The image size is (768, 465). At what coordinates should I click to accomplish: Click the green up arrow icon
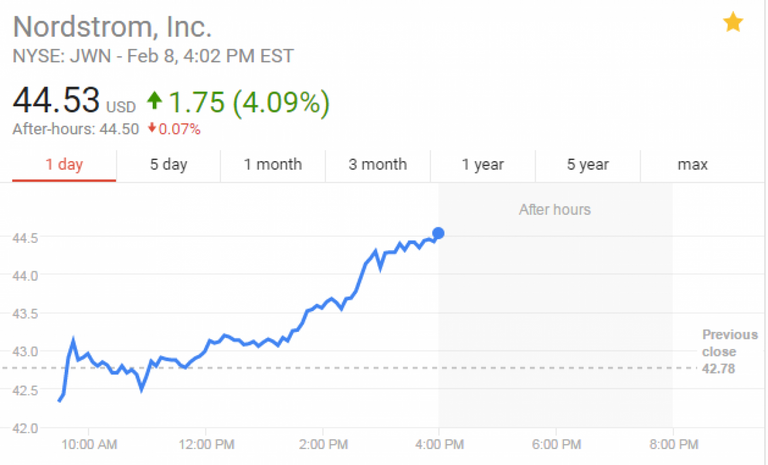pos(154,100)
